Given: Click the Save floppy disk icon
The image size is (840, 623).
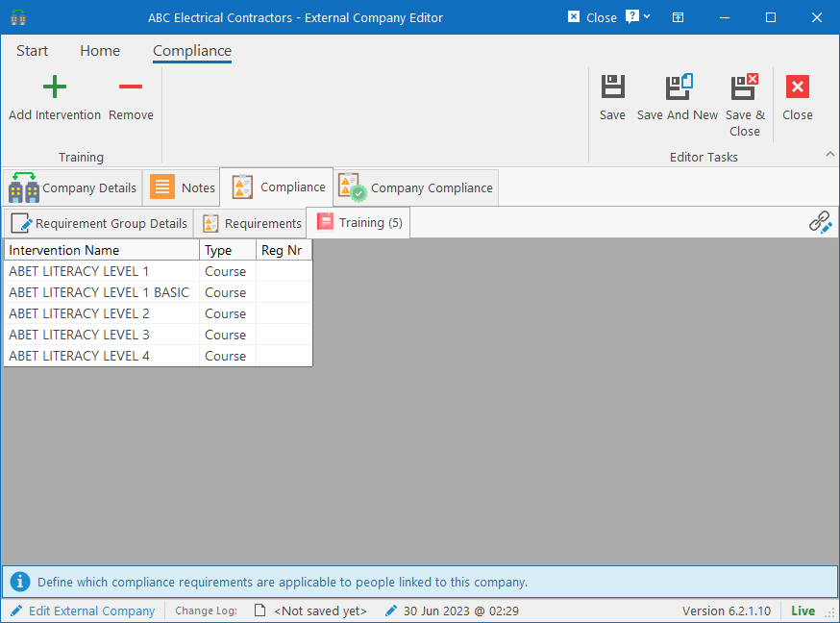Looking at the screenshot, I should pos(612,87).
